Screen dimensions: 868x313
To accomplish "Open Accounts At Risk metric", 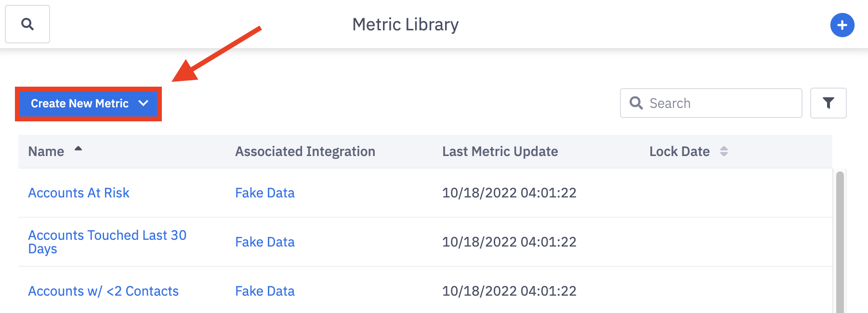I will tap(79, 193).
